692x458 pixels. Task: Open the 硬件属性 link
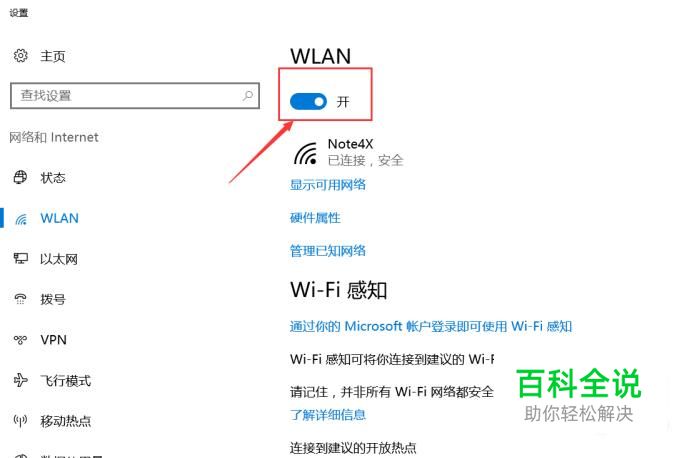tap(315, 218)
